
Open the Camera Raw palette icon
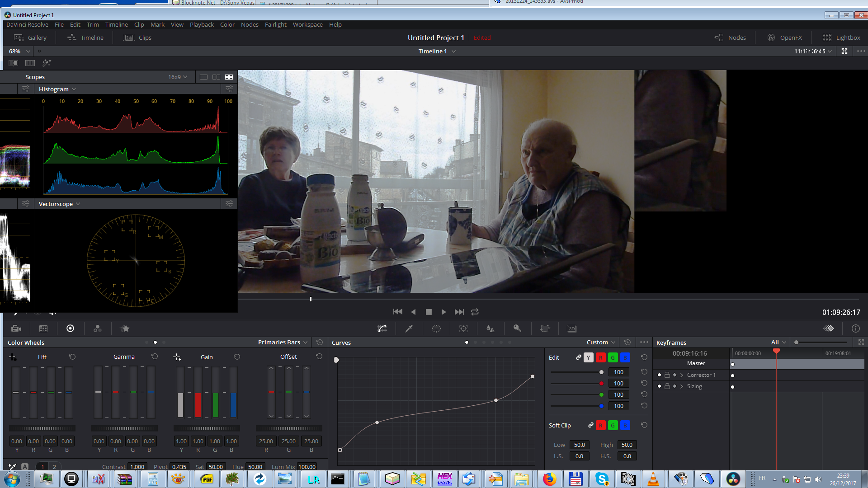point(16,328)
